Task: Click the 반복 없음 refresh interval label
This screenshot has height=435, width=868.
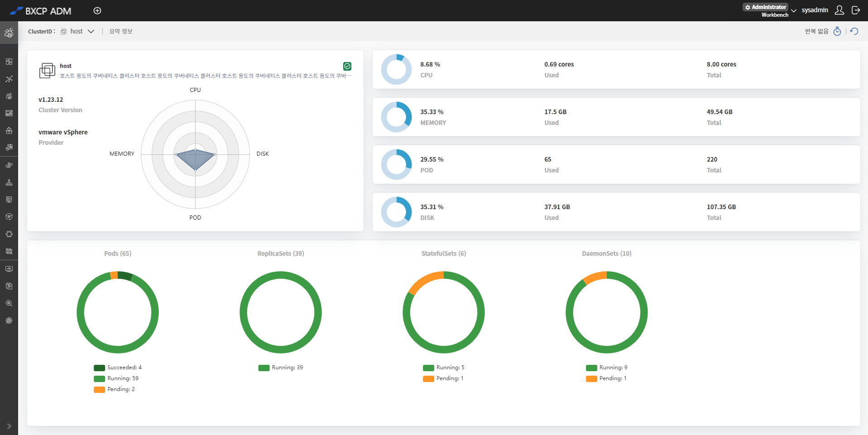Action: coord(816,31)
